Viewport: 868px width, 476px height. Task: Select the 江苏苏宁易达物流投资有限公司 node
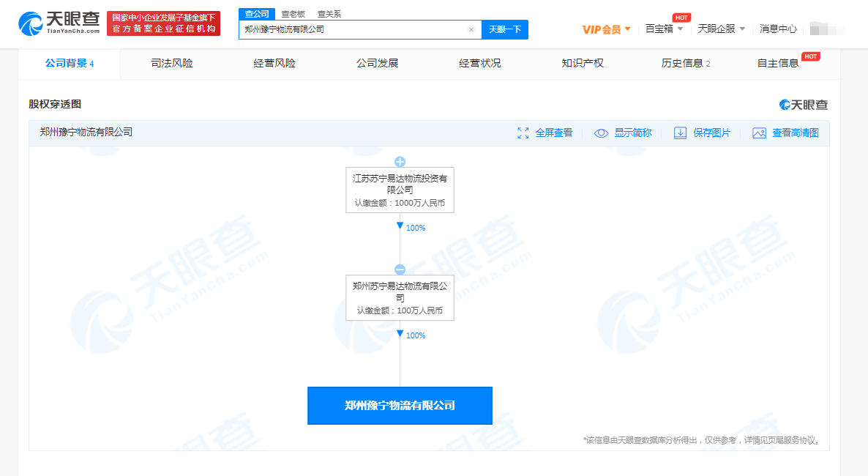tap(400, 190)
